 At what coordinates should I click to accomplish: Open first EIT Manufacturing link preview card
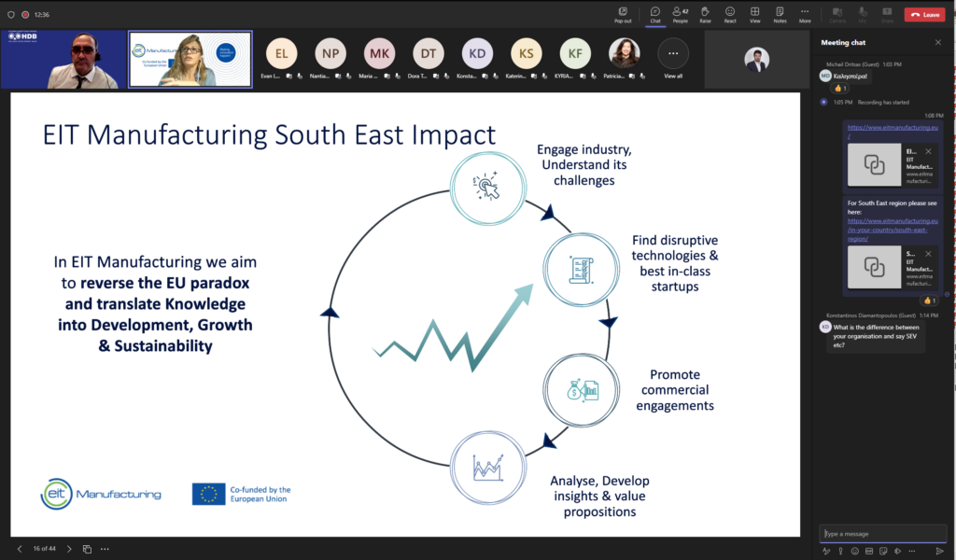point(891,165)
